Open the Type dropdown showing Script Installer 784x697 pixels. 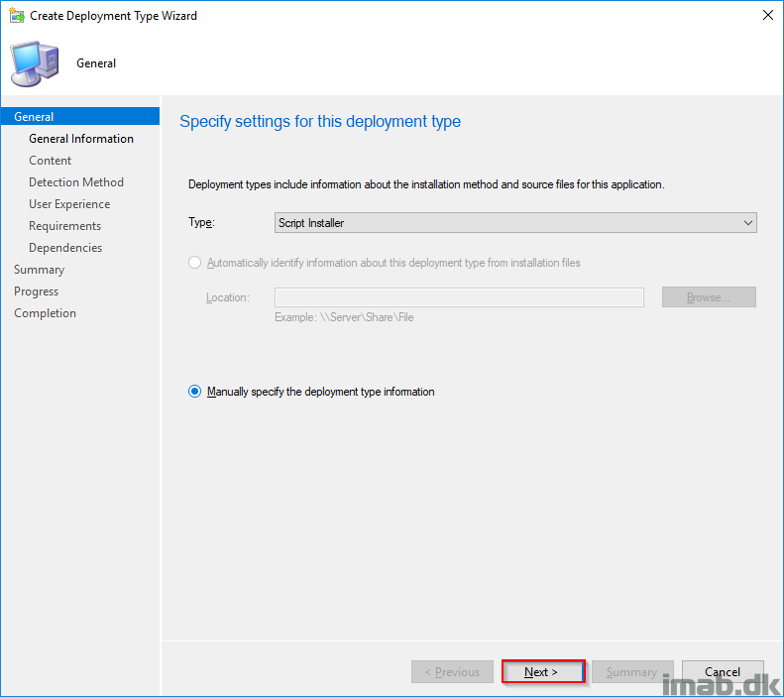[x=515, y=222]
